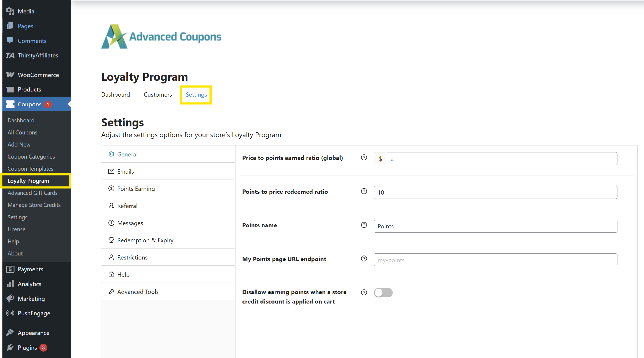Click help icon for Price to points ratio
The width and height of the screenshot is (644, 358).
tap(364, 158)
